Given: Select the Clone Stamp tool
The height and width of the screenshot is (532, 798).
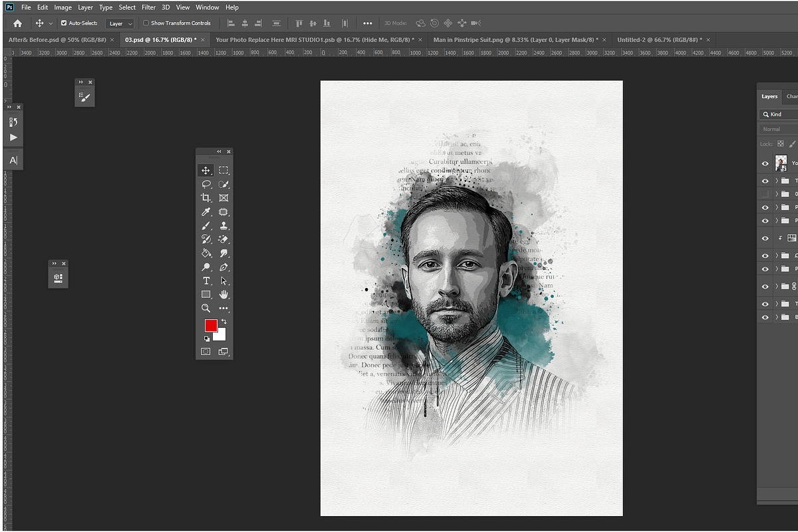Looking at the screenshot, I should click(x=223, y=226).
